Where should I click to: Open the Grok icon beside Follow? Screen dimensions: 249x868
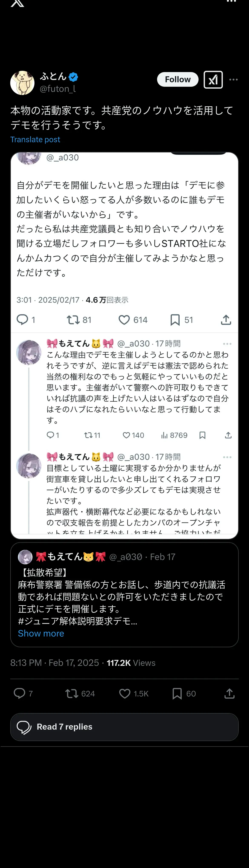pos(213,80)
